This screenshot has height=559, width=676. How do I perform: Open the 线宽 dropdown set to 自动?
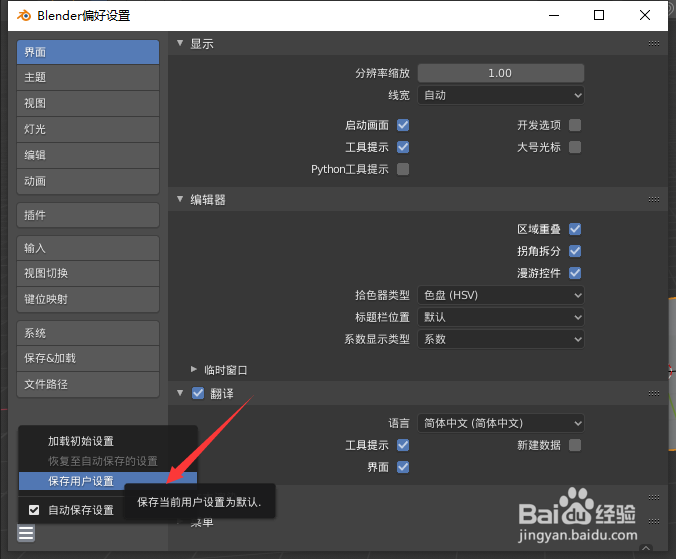[501, 95]
